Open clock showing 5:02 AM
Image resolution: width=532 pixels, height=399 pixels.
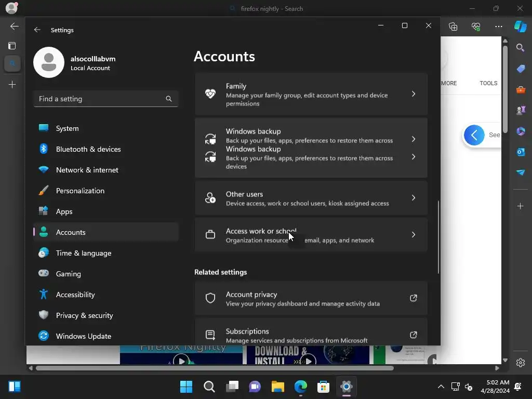495,387
